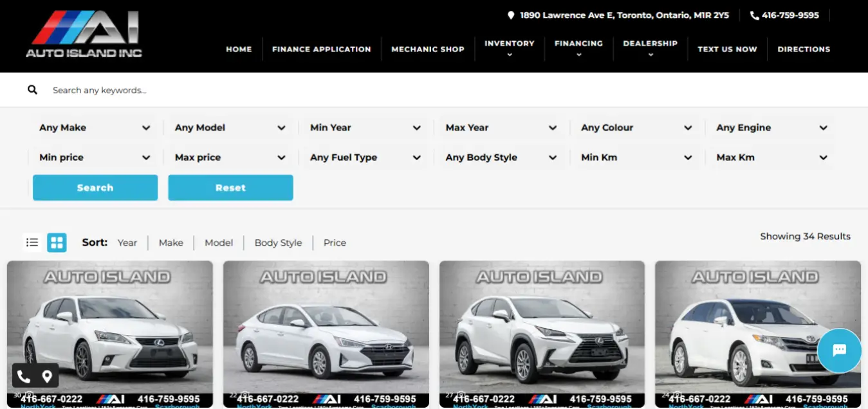Open the Any Body Style dropdown
The width and height of the screenshot is (868, 409).
click(x=501, y=158)
